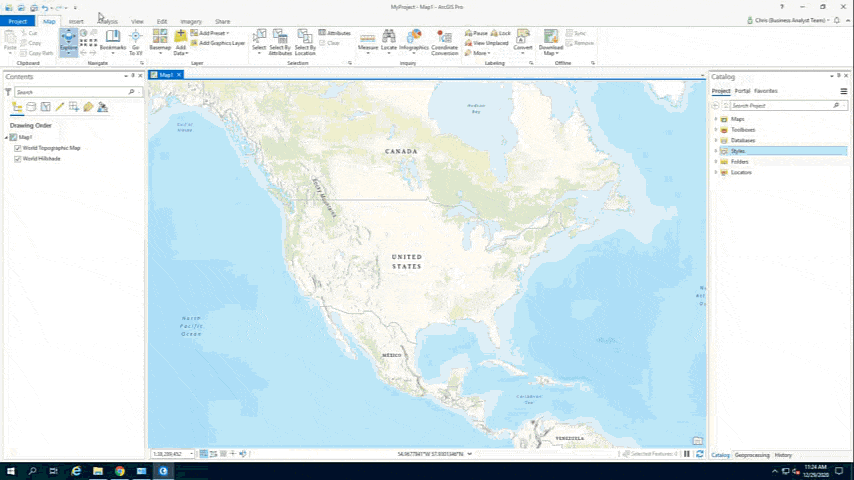Click the Add Data button icon
854x480 pixels.
pos(180,37)
